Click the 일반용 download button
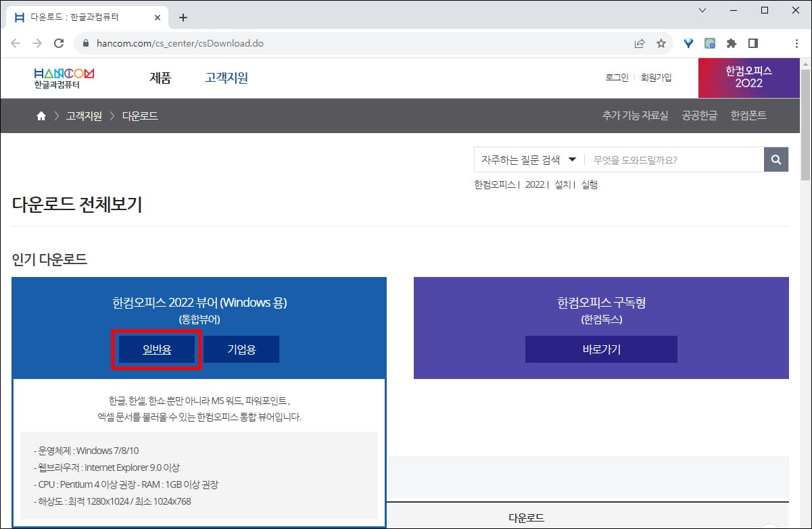The width and height of the screenshot is (812, 529). click(156, 349)
